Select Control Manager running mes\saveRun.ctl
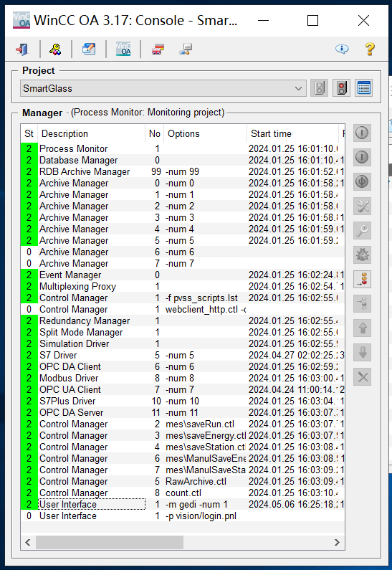The width and height of the screenshot is (392, 570). coord(182,424)
